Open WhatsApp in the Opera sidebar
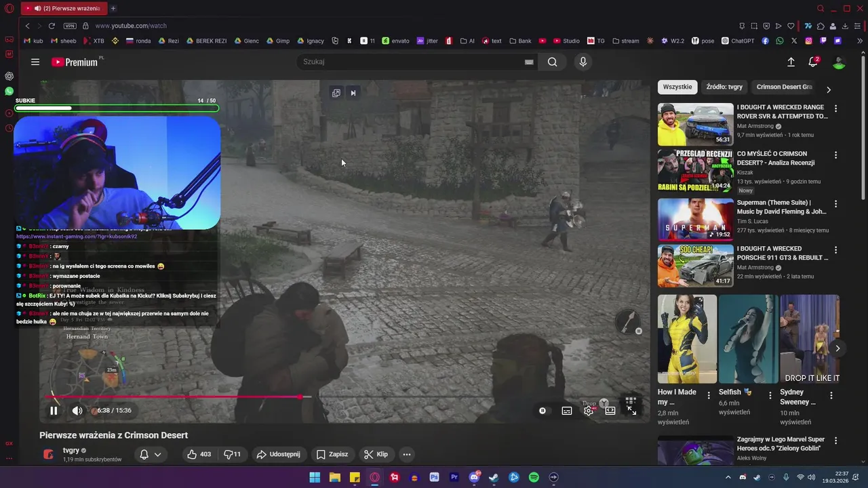 point(9,91)
